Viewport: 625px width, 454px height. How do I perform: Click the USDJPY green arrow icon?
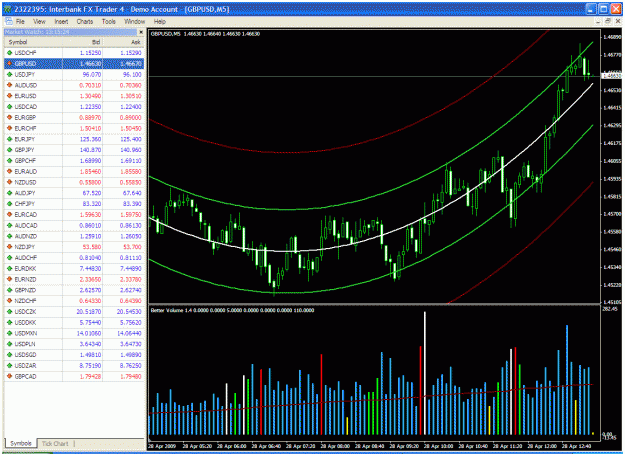pos(10,74)
